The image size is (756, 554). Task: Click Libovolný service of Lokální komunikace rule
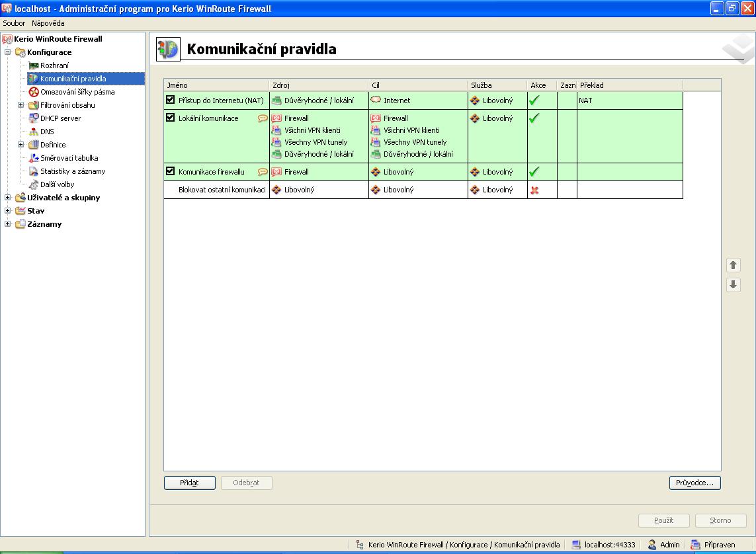tap(497, 118)
